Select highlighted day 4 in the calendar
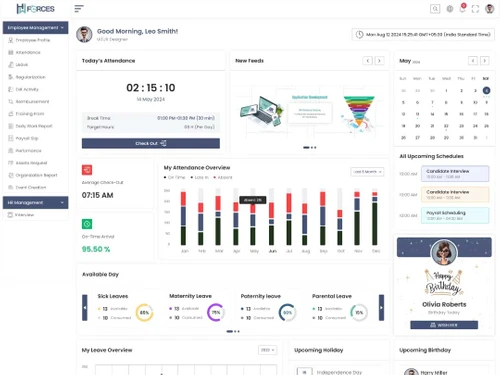The width and height of the screenshot is (500, 375). (x=486, y=90)
